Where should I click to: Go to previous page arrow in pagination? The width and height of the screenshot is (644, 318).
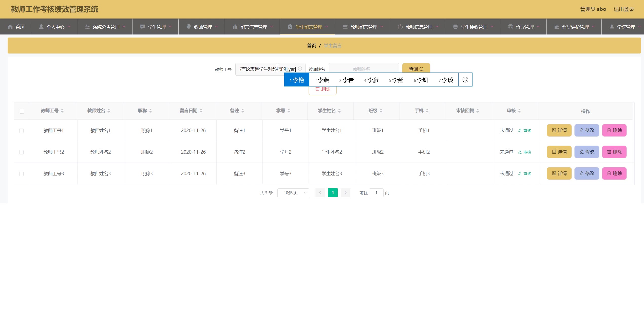point(320,193)
